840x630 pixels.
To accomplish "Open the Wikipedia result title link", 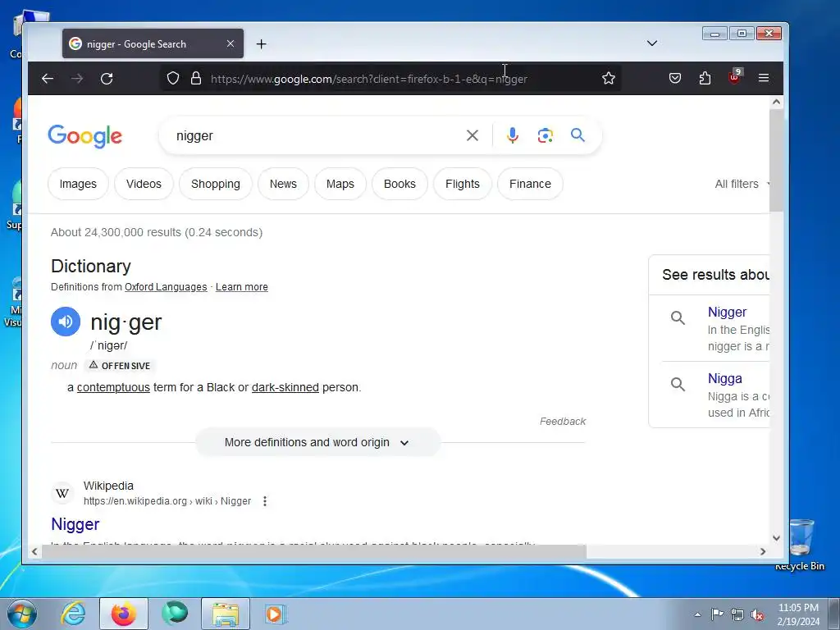I will click(75, 524).
